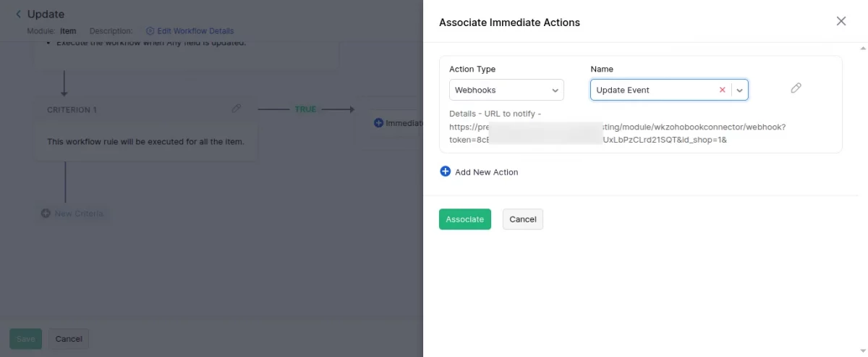Image resolution: width=868 pixels, height=357 pixels.
Task: Expand the Name dropdown arrow
Action: tap(739, 90)
